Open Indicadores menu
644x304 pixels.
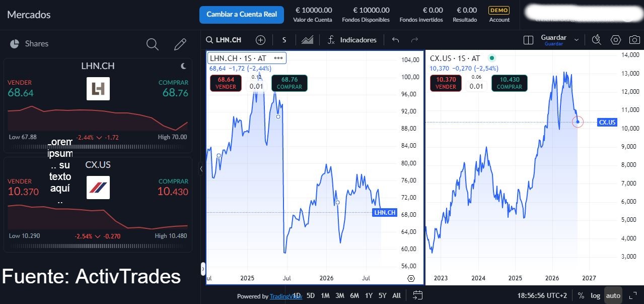[x=352, y=40]
